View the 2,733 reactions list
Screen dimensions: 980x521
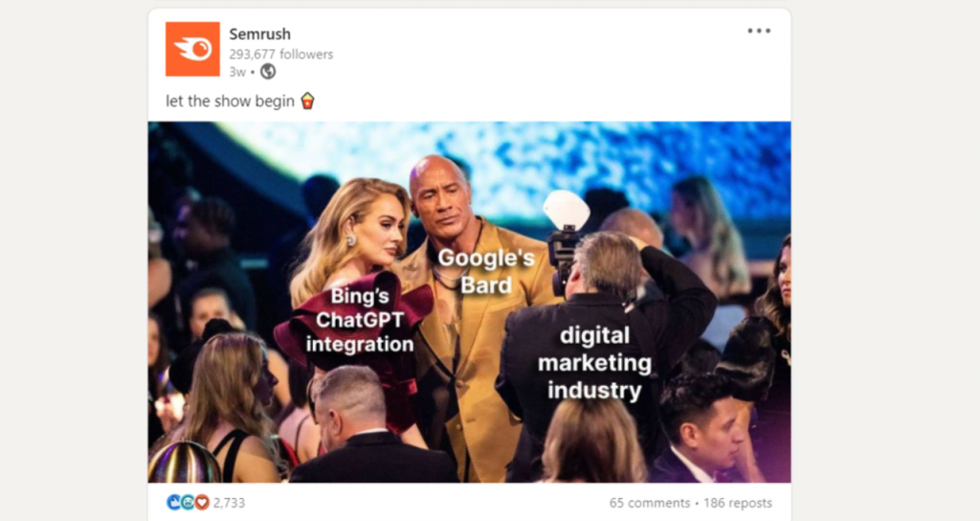[229, 503]
